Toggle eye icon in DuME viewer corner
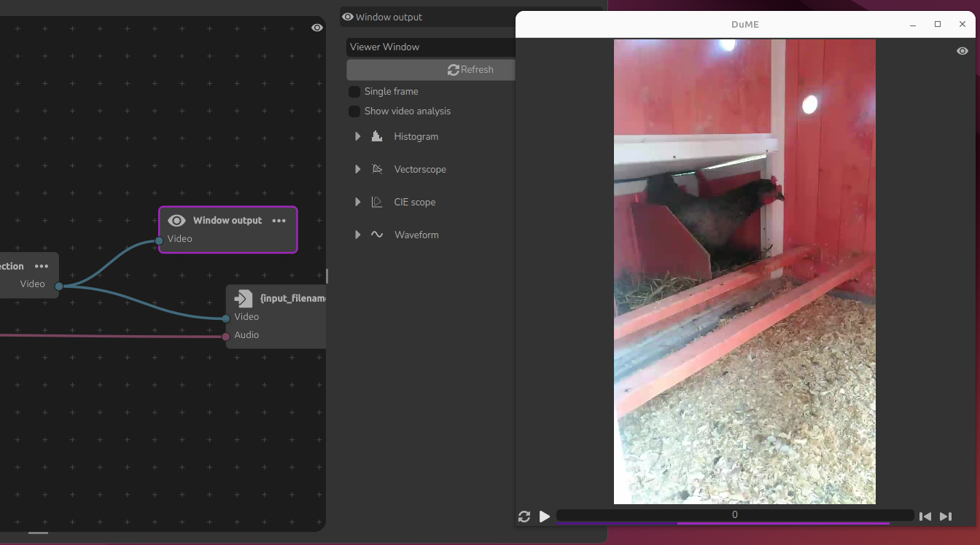This screenshot has height=545, width=980. click(x=962, y=51)
